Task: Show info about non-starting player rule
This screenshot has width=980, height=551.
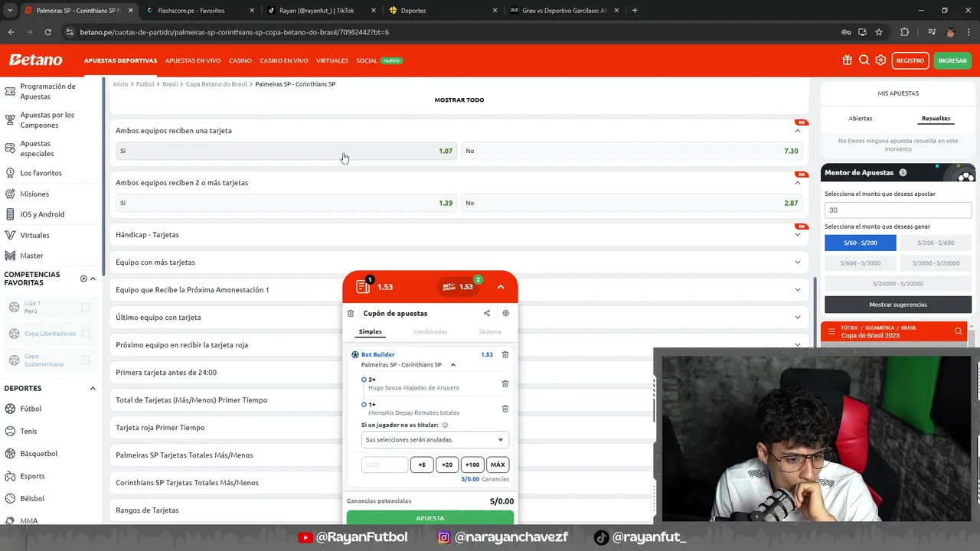Action: 445,425
